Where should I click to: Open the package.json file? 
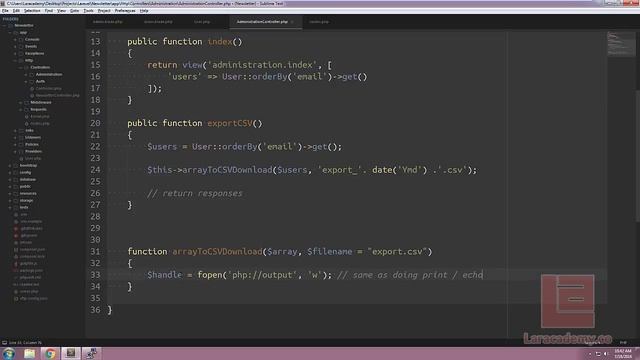pyautogui.click(x=31, y=270)
